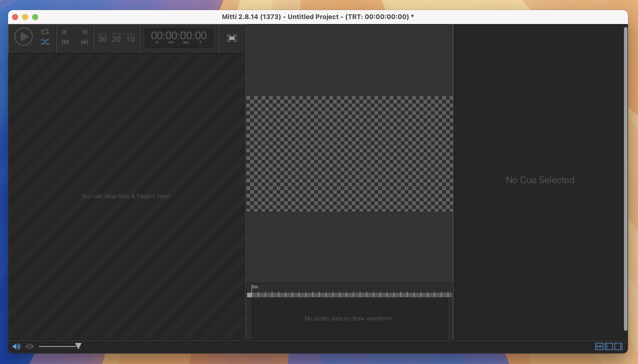Image resolution: width=638 pixels, height=364 pixels.
Task: Click the previous cue icon
Action: pos(65,32)
